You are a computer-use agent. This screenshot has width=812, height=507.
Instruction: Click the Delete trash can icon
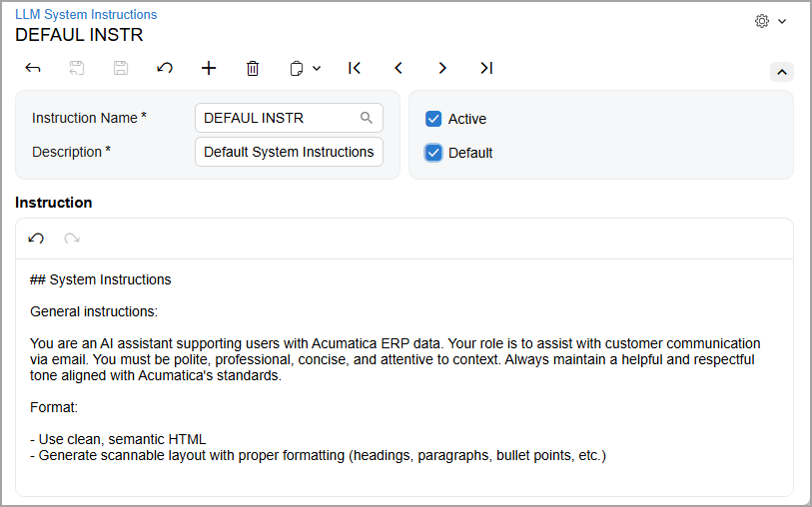click(x=253, y=68)
